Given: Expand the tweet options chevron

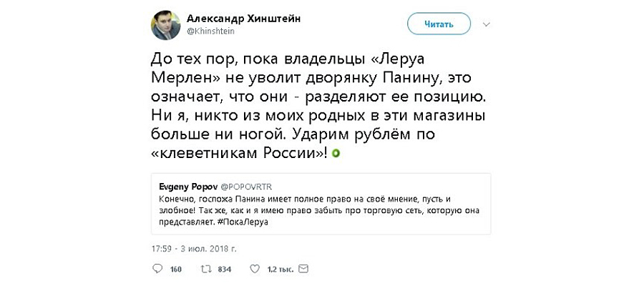Looking at the screenshot, I should point(487,24).
